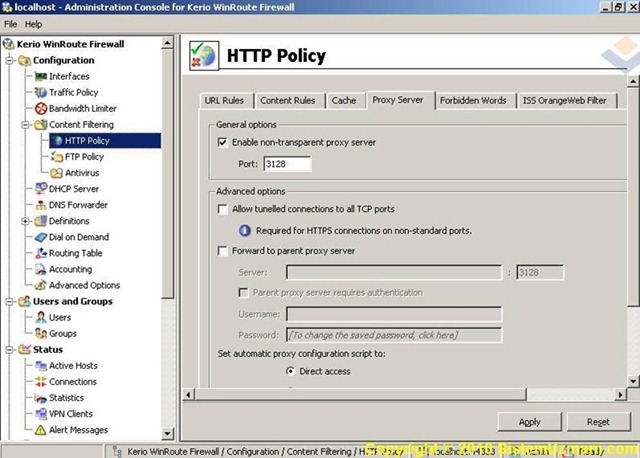Open the Help menu
The width and height of the screenshot is (640, 458).
click(x=33, y=24)
